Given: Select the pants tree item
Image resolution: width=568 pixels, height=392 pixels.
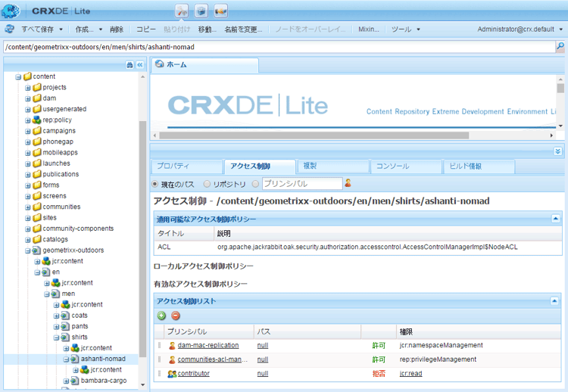Looking at the screenshot, I should [x=80, y=326].
